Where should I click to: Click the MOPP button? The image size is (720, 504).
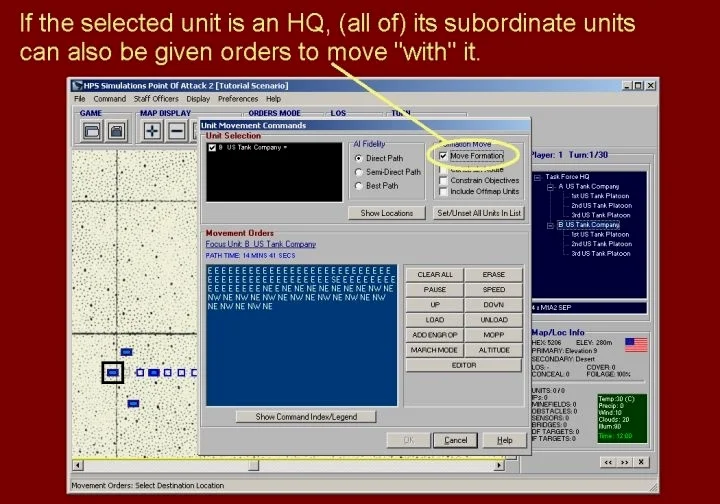pos(494,335)
